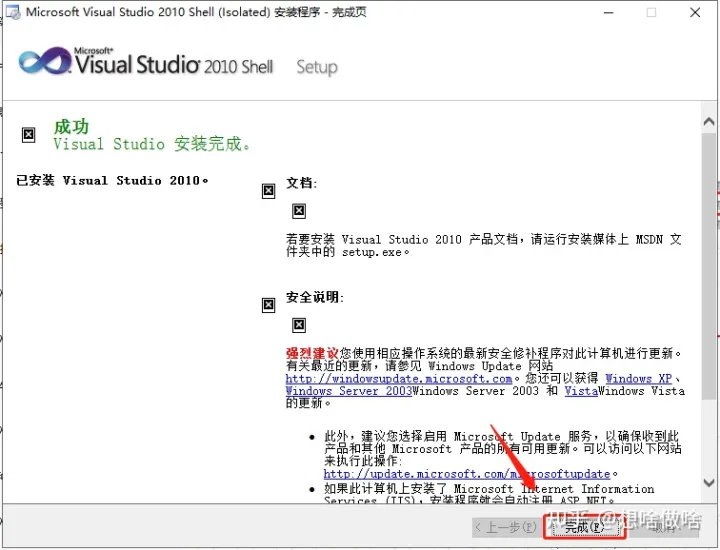Image resolution: width=720 pixels, height=550 pixels.
Task: Click the broken image icon below 文档 heading
Action: [x=299, y=211]
